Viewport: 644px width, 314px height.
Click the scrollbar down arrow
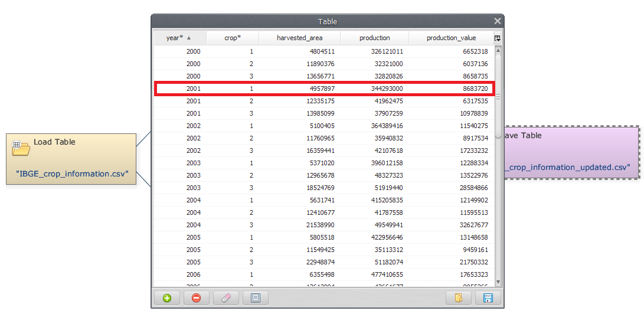pos(498,282)
